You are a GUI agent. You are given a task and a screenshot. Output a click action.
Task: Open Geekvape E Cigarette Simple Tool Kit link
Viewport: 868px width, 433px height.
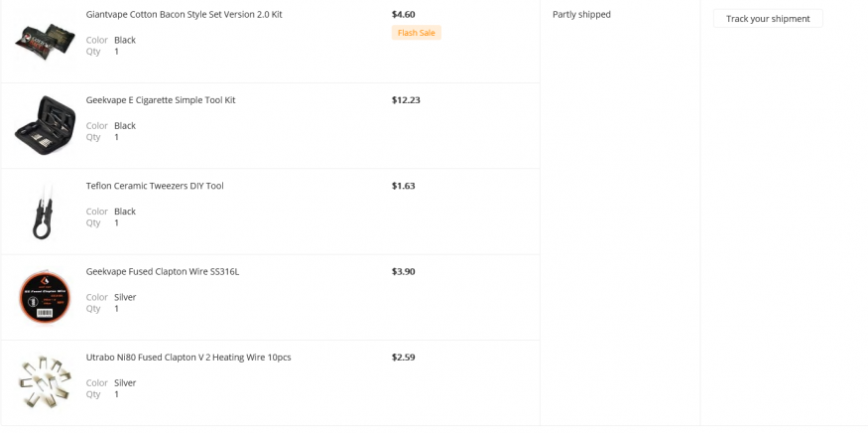point(161,100)
